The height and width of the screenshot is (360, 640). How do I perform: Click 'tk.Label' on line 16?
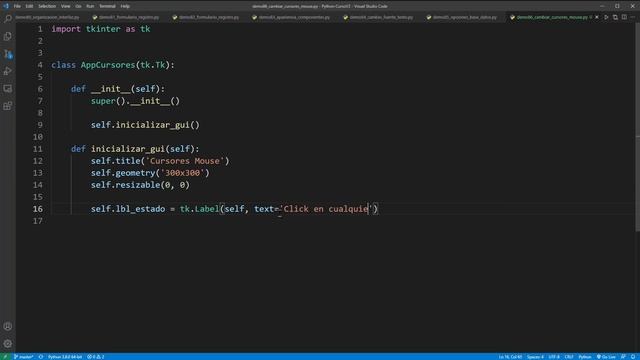(200, 209)
